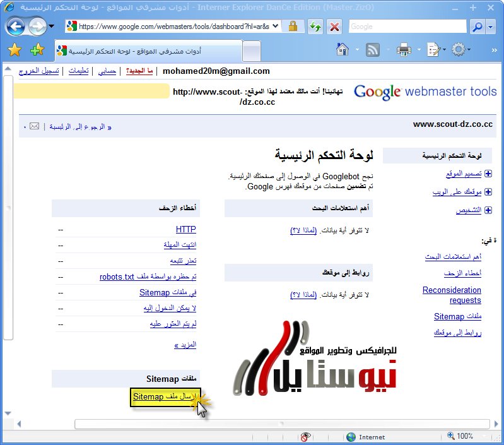Screen dimensions: 504x445
Task: Click the horizontal scrollbar track
Action: (x=282, y=424)
